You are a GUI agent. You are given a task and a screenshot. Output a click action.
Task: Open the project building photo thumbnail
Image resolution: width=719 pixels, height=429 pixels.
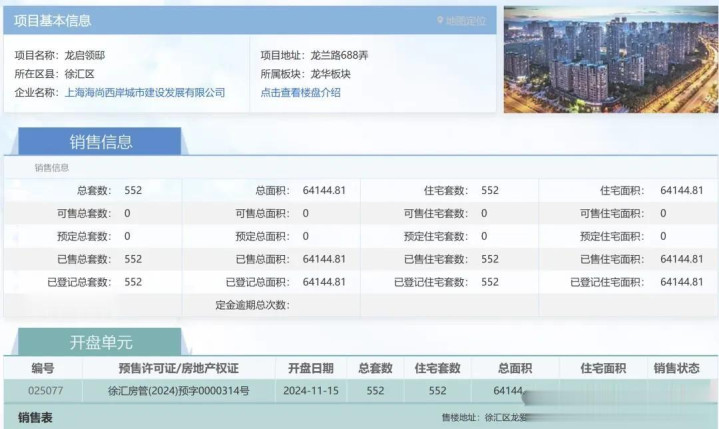tap(610, 60)
